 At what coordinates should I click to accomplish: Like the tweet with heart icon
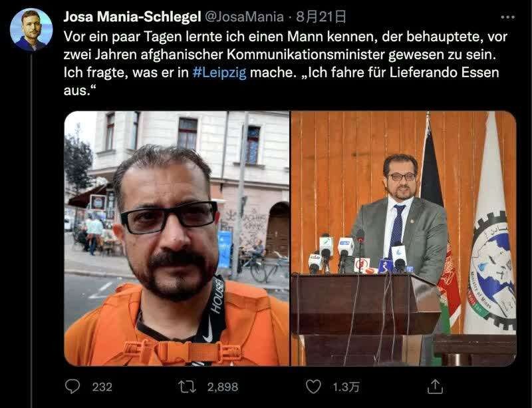coord(313,386)
